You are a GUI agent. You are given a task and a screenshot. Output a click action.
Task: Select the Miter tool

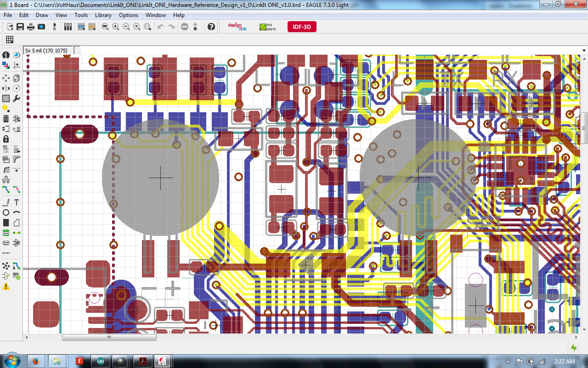17,159
